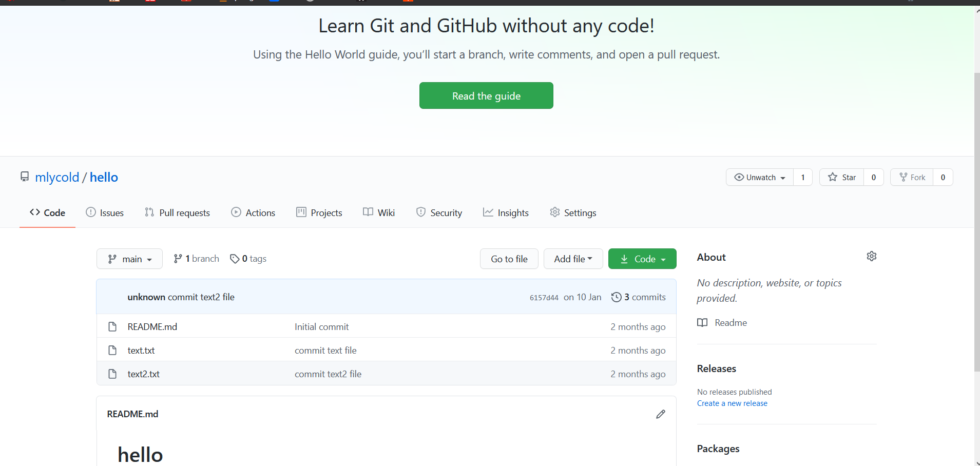980x466 pixels.
Task: Open the repository Settings tab
Action: point(573,212)
